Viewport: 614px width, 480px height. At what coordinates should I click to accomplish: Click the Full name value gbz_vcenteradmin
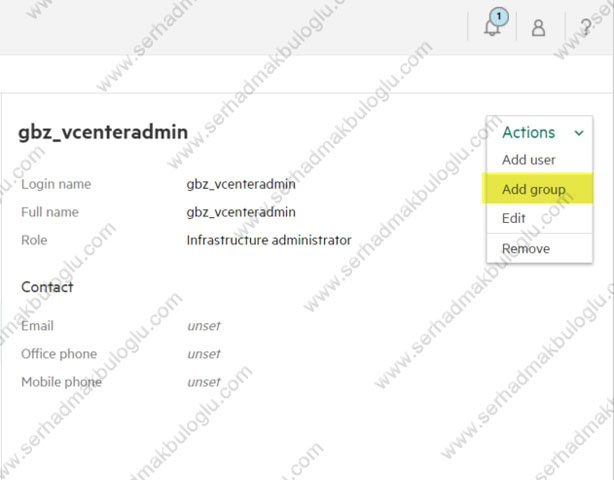(x=241, y=212)
